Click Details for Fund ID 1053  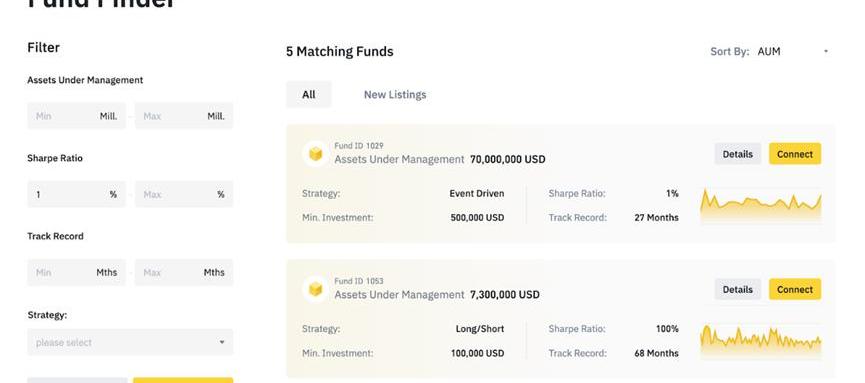738,289
